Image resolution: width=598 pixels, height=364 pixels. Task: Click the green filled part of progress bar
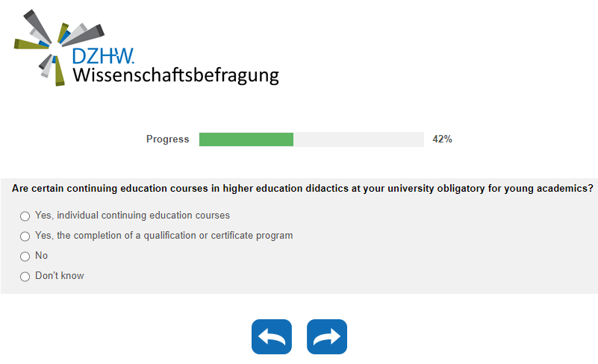point(246,139)
